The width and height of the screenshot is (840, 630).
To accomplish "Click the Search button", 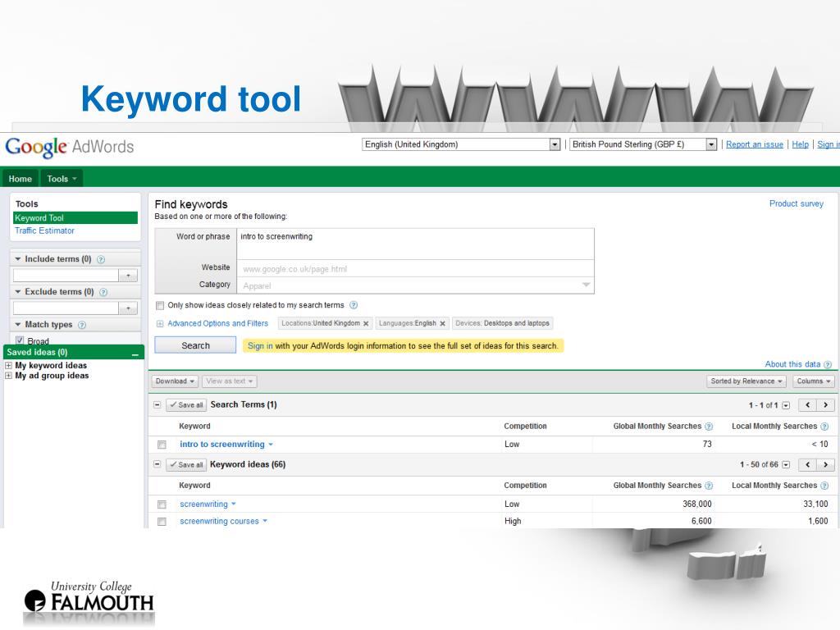I will point(195,345).
